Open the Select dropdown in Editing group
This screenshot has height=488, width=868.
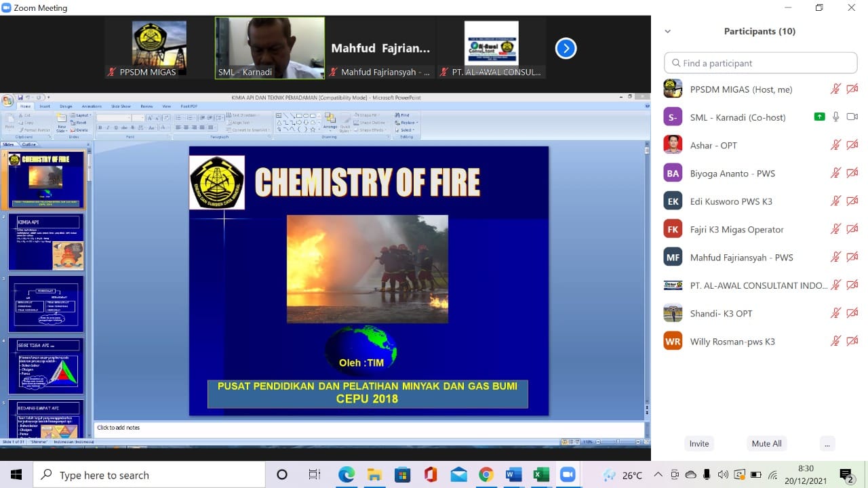tap(404, 130)
